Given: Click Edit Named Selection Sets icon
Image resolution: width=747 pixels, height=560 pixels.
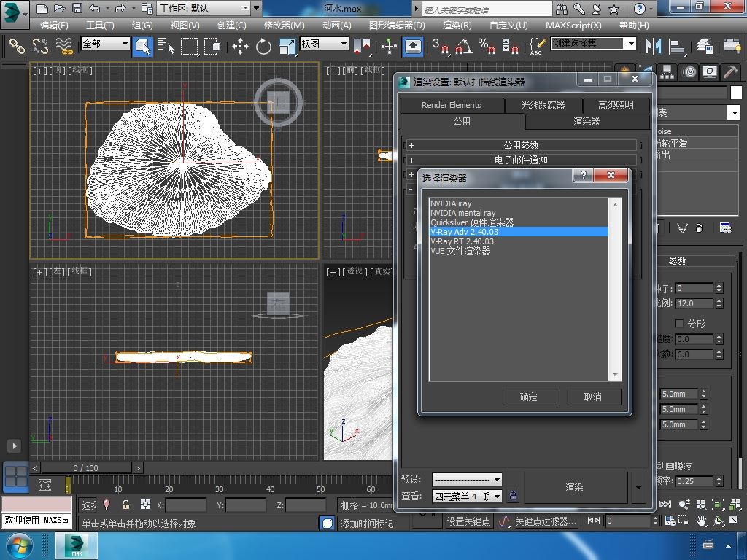Looking at the screenshot, I should point(537,46).
